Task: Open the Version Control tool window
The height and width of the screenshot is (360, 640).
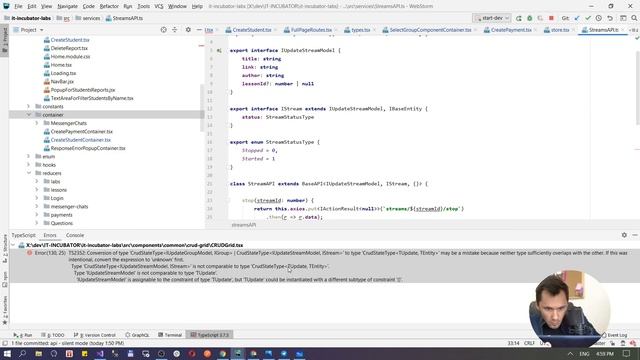Action: pyautogui.click(x=95, y=335)
